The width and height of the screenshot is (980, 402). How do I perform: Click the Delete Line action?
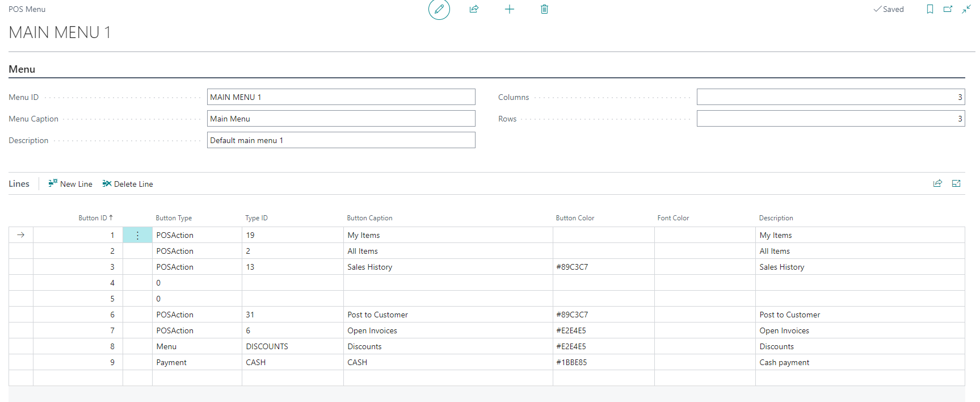click(x=128, y=184)
